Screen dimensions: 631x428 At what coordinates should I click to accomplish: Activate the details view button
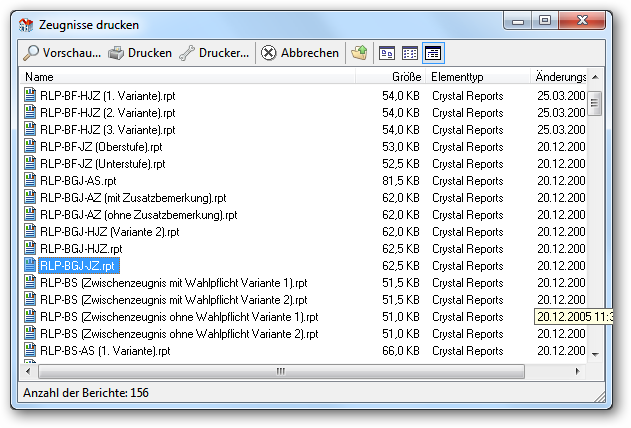433,53
